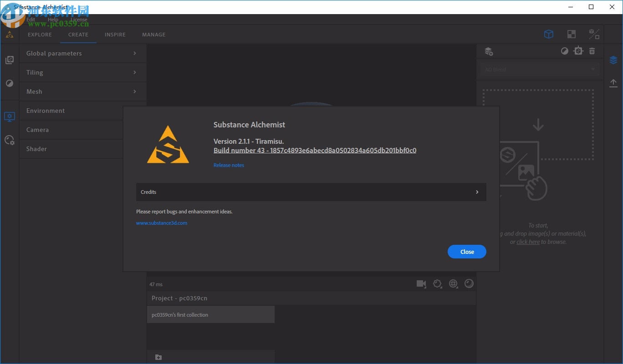Click the sphere shading icon below viewport
The width and height of the screenshot is (623, 364).
click(x=469, y=284)
